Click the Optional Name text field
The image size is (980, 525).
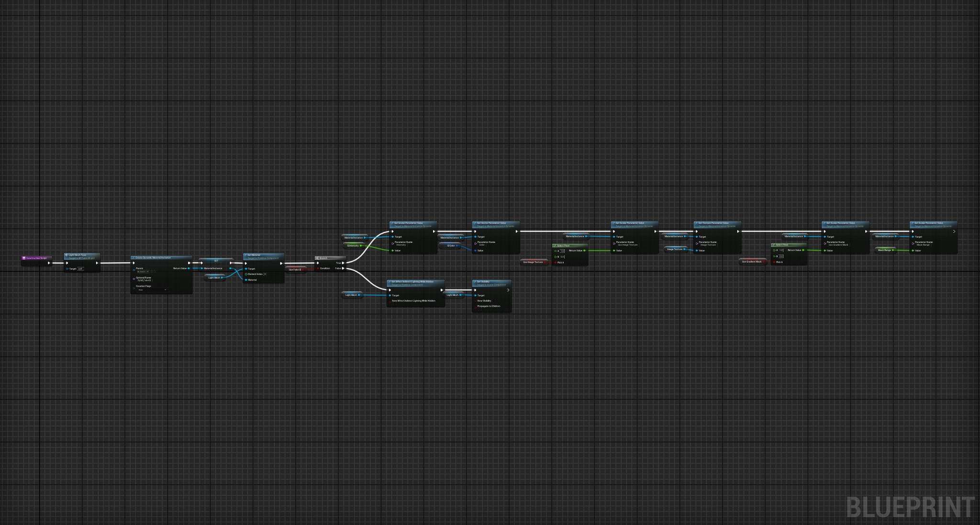(x=144, y=281)
